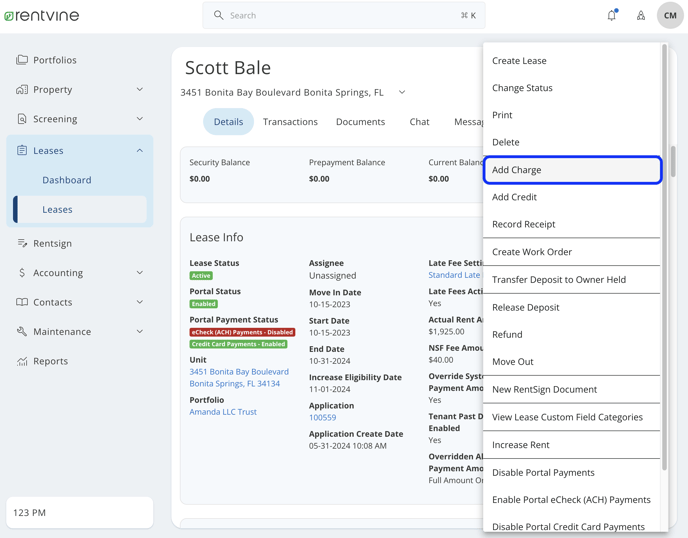The width and height of the screenshot is (688, 538).
Task: Choose Record Receipt menu option
Action: (x=523, y=225)
